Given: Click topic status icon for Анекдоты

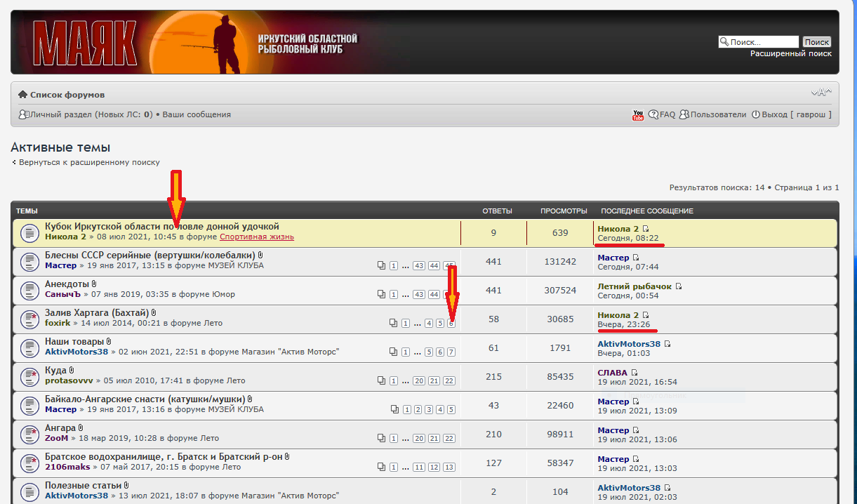Looking at the screenshot, I should click(29, 290).
